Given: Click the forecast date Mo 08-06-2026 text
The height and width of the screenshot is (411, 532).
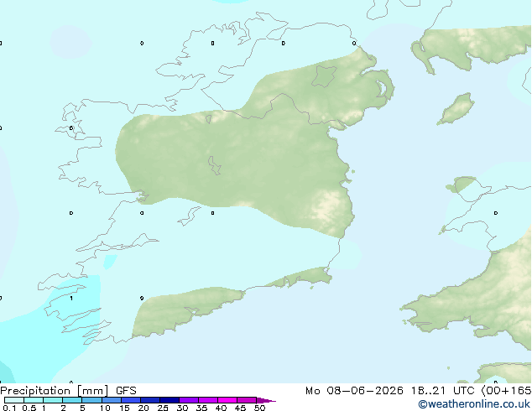Looking at the screenshot, I should pyautogui.click(x=354, y=391).
